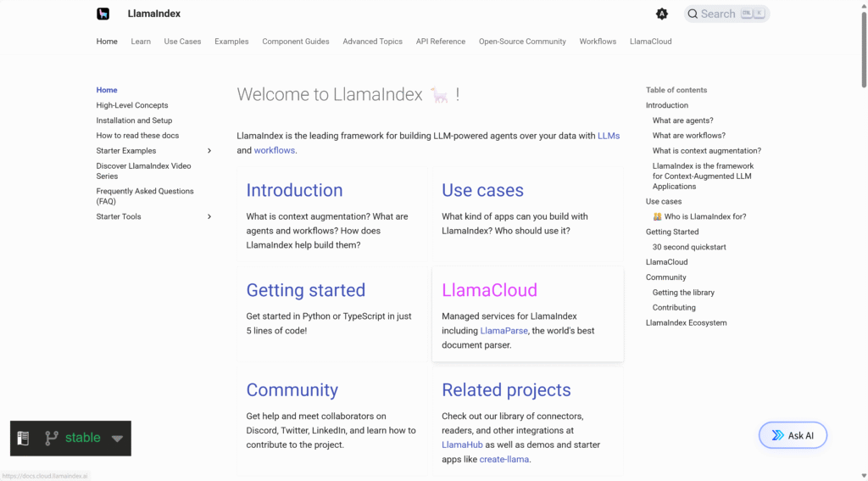Screen dimensions: 868x481
Task: Jump to What are workflows? section
Action: point(688,135)
